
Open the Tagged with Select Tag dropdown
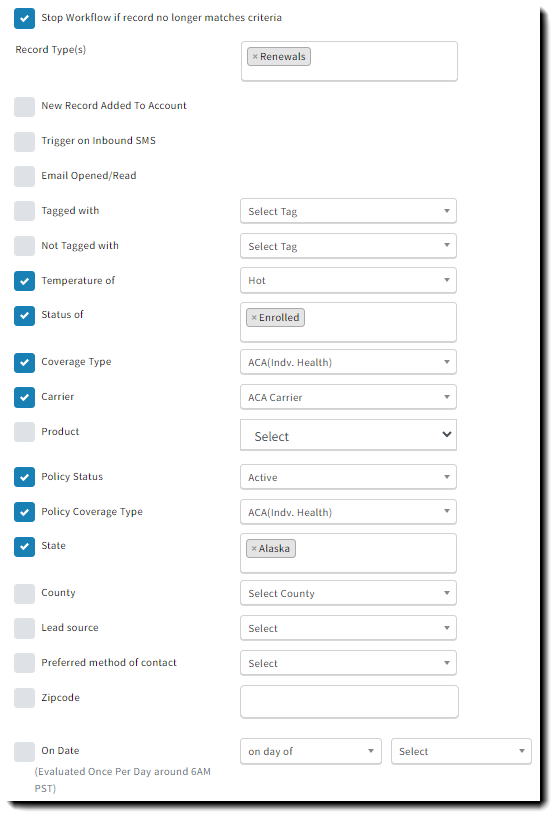(x=348, y=211)
